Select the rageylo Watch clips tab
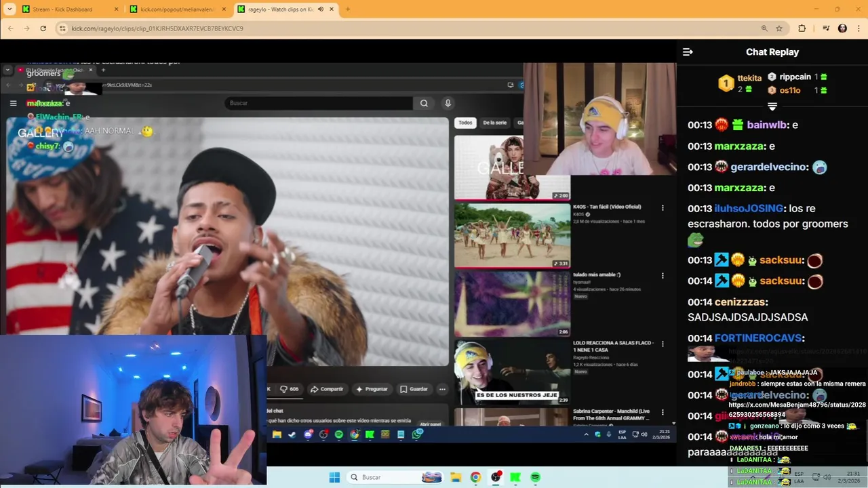Image resolution: width=868 pixels, height=488 pixels. click(x=280, y=9)
